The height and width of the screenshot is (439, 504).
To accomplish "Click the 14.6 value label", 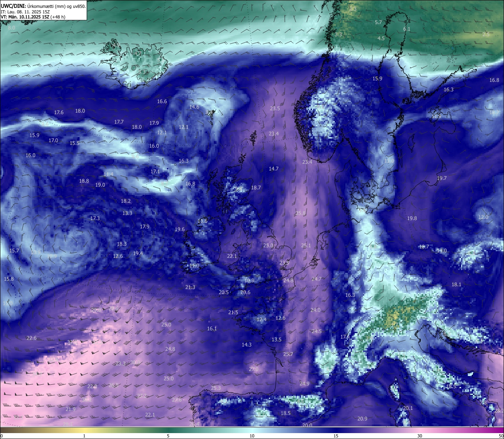I will 194,107.
